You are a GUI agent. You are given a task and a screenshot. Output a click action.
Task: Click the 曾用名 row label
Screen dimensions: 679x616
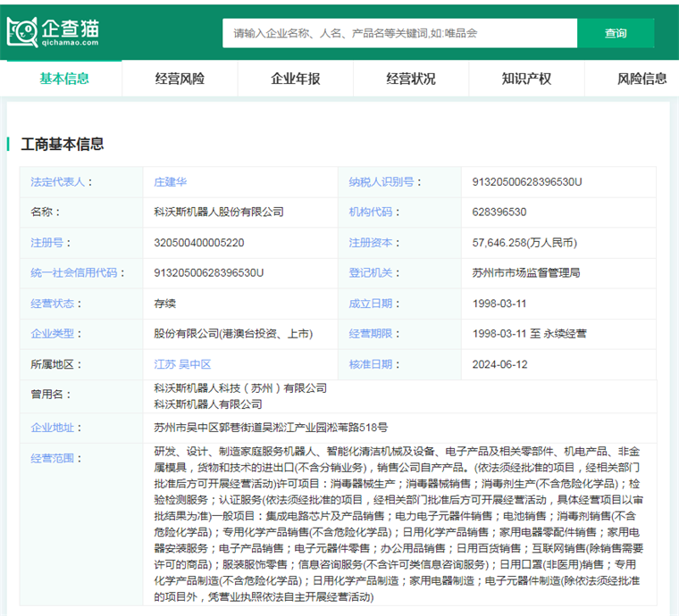click(46, 395)
